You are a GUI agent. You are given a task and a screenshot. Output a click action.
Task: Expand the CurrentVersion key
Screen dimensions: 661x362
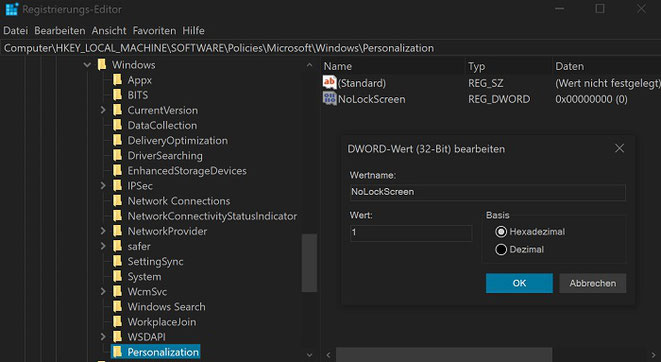103,110
